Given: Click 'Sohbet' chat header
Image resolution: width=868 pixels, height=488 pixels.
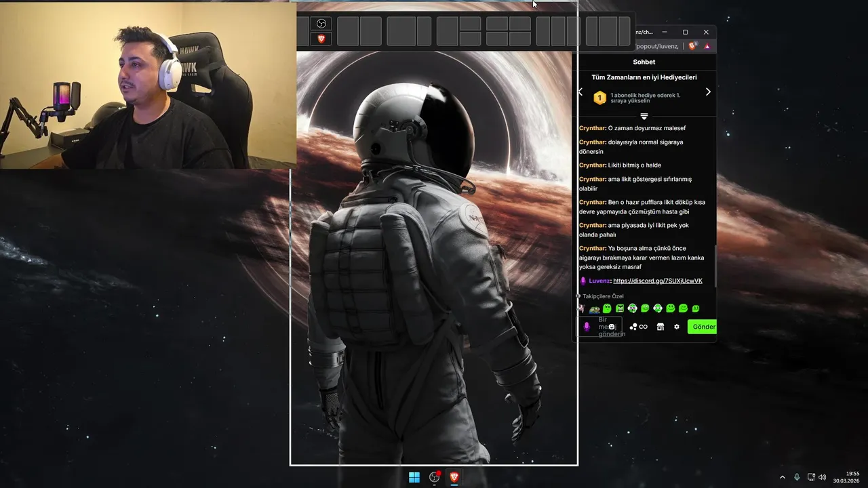Looking at the screenshot, I should point(644,62).
